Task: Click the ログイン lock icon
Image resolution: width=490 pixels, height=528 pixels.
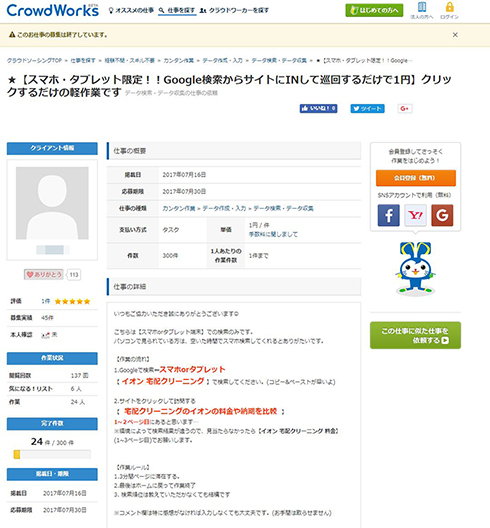Action: click(449, 10)
